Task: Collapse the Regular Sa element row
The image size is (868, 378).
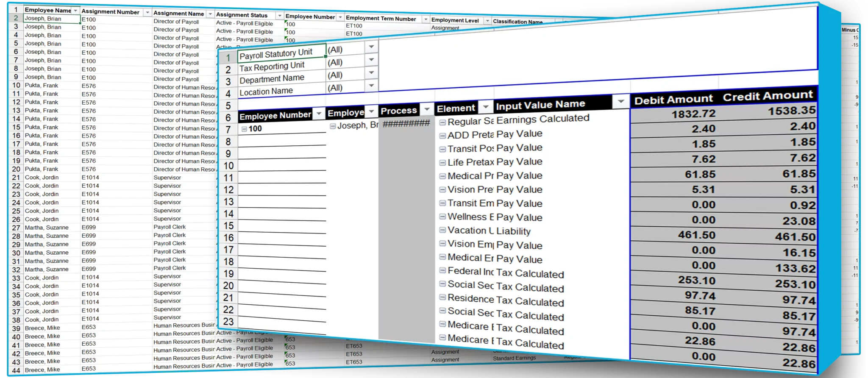Action: point(442,122)
